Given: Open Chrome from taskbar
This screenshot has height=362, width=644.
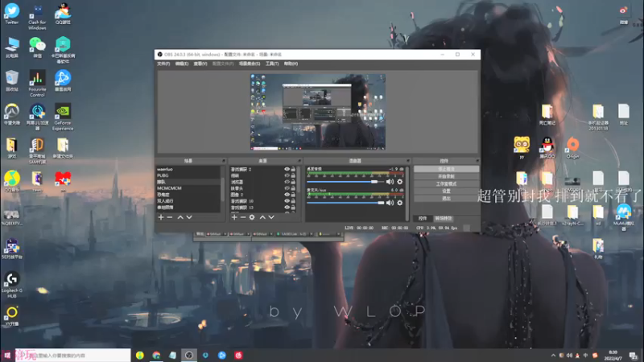Looking at the screenshot, I should [x=156, y=356].
